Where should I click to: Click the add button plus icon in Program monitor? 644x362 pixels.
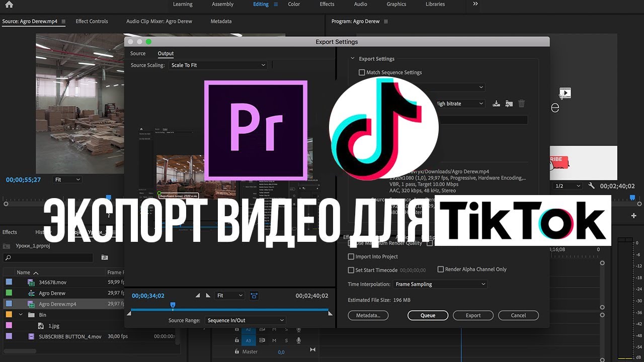[633, 216]
